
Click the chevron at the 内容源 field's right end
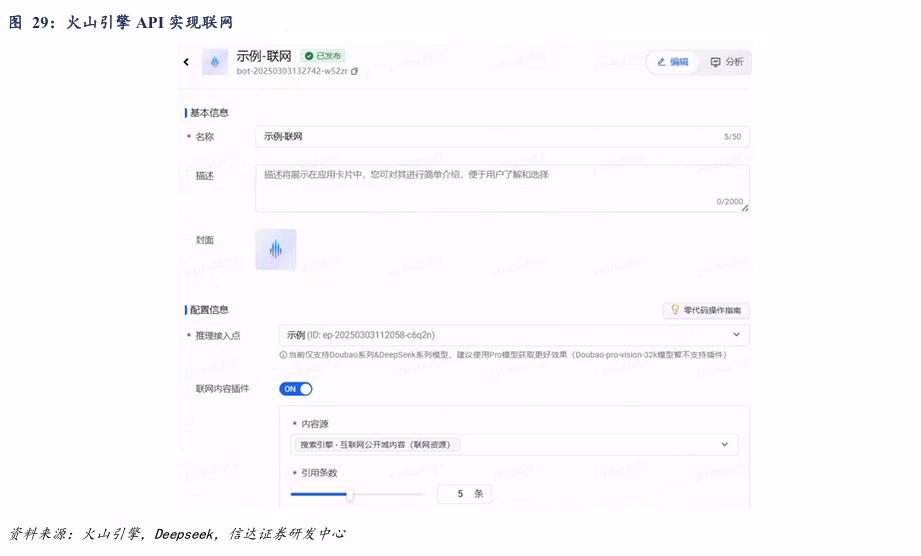[725, 444]
